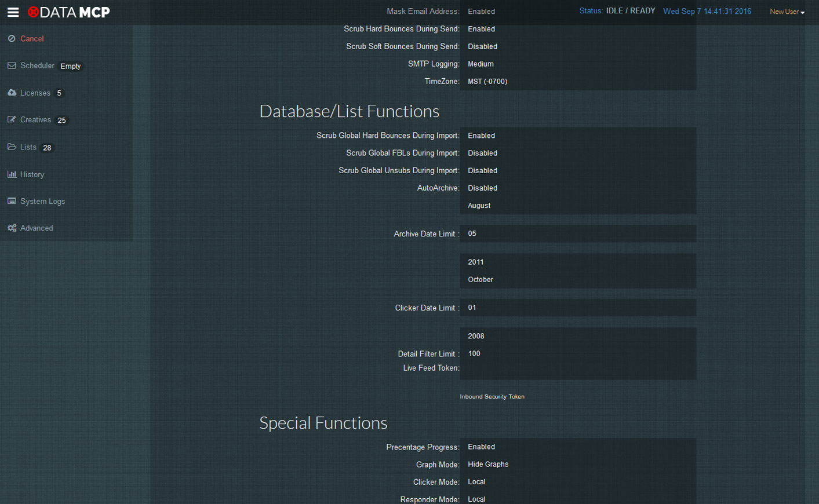Click the Licenses count badge 5

point(59,93)
